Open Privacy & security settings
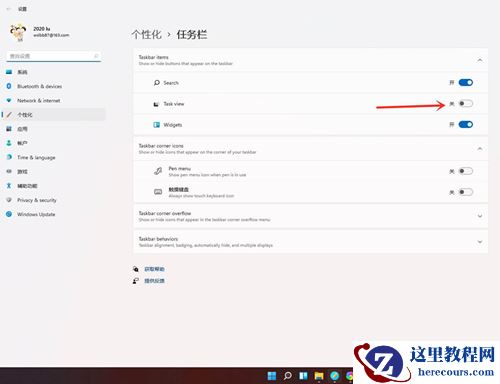The height and width of the screenshot is (384, 500). pos(53,200)
